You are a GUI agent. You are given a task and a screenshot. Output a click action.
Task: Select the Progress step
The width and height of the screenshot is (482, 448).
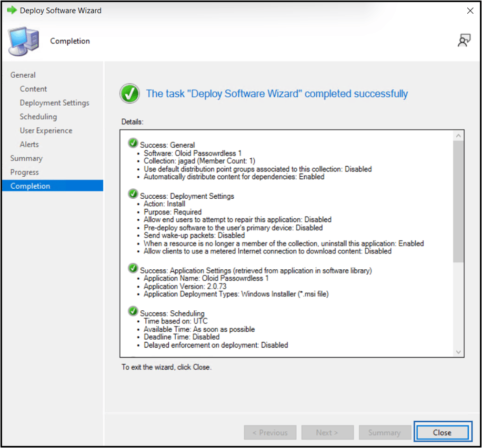click(x=24, y=172)
